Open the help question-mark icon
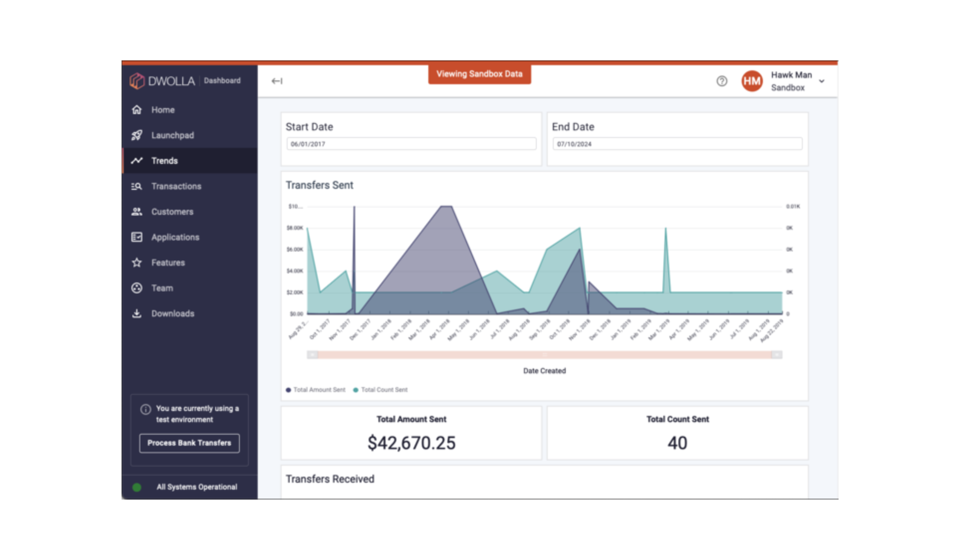 click(721, 81)
